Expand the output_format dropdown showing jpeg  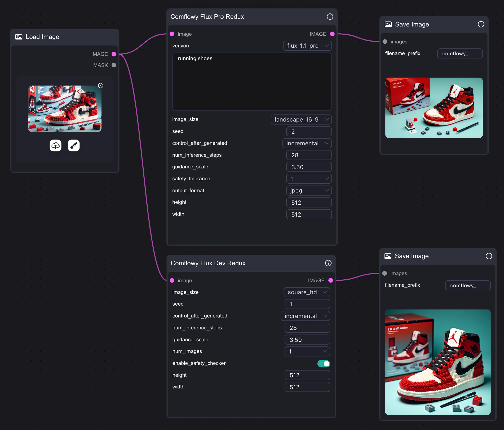[309, 190]
